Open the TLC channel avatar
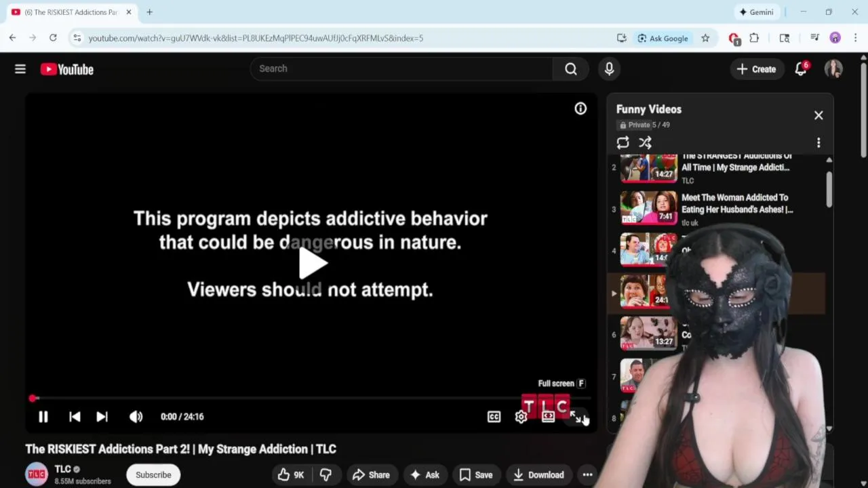 [x=37, y=474]
